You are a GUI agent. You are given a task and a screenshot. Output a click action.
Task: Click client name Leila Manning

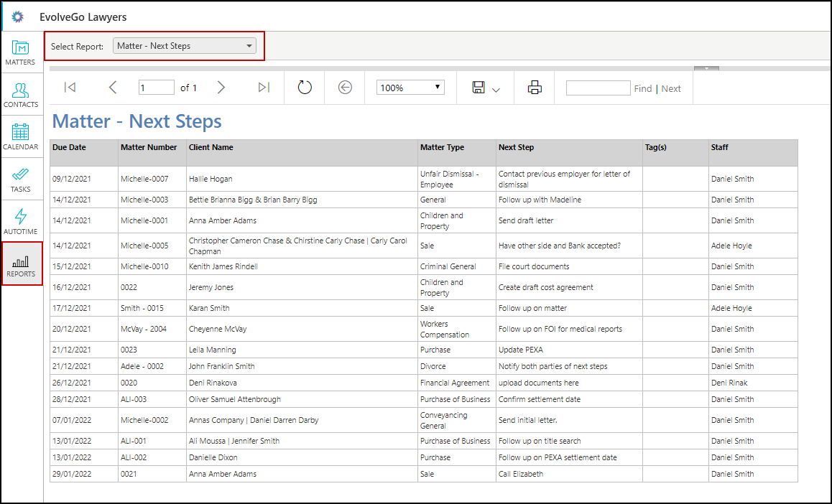click(212, 350)
